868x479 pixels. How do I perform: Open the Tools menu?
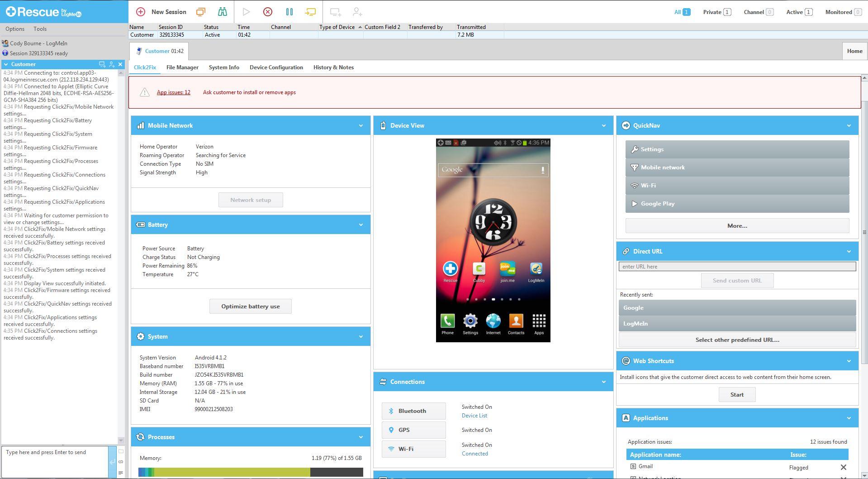coord(40,29)
